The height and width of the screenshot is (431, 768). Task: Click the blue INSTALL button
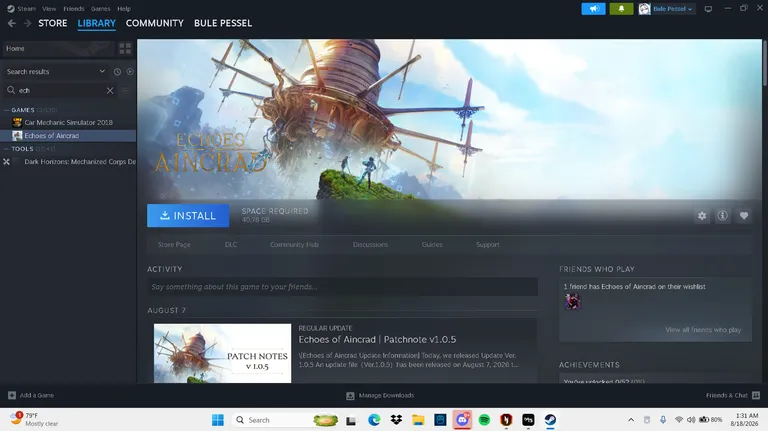coord(188,216)
